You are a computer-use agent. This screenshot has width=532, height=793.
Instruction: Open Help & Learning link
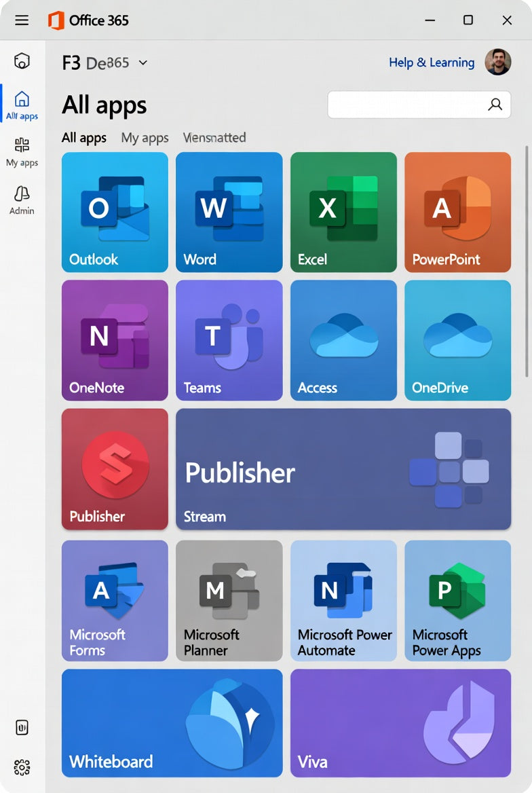pyautogui.click(x=432, y=62)
